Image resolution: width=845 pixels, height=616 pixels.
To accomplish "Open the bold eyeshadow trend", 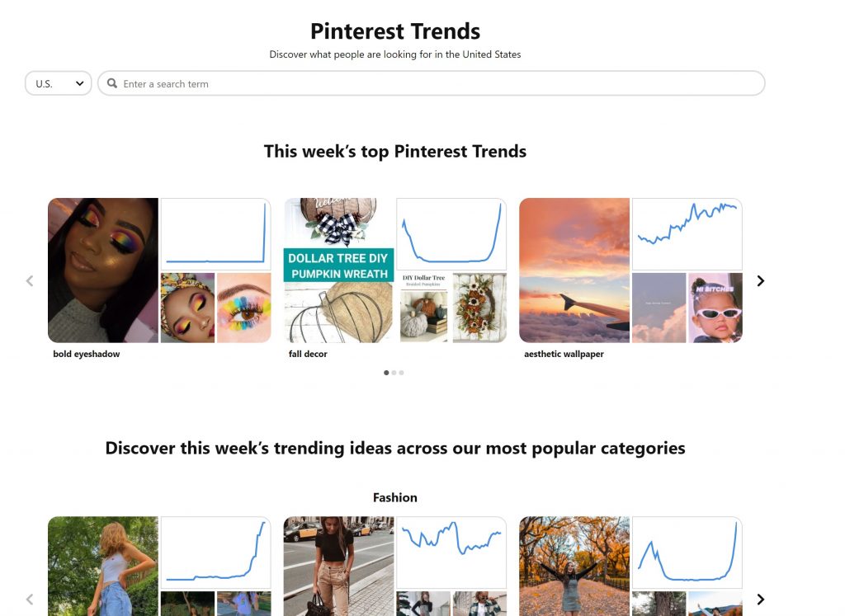I will click(86, 354).
